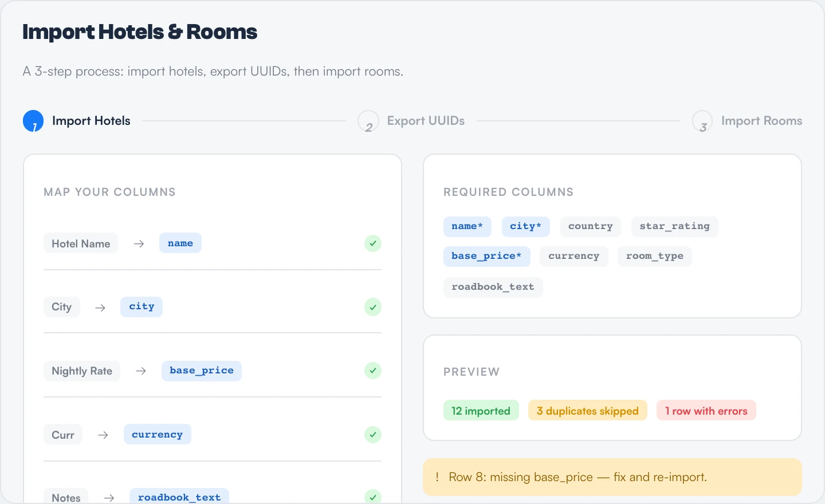Click green checkmark in Nightly Rate row
This screenshot has width=825, height=504.
pyautogui.click(x=373, y=371)
